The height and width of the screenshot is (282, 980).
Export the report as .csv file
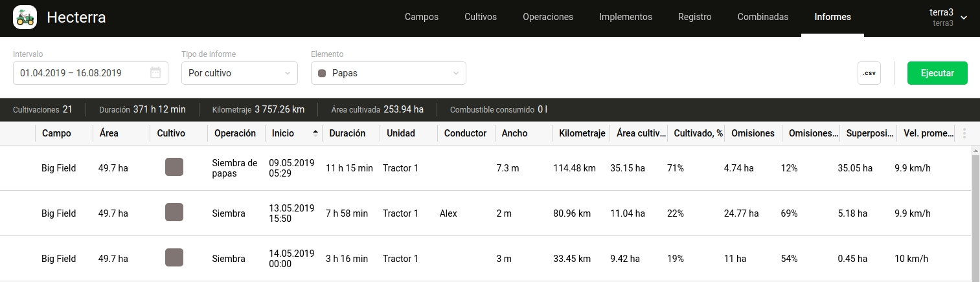pyautogui.click(x=869, y=73)
